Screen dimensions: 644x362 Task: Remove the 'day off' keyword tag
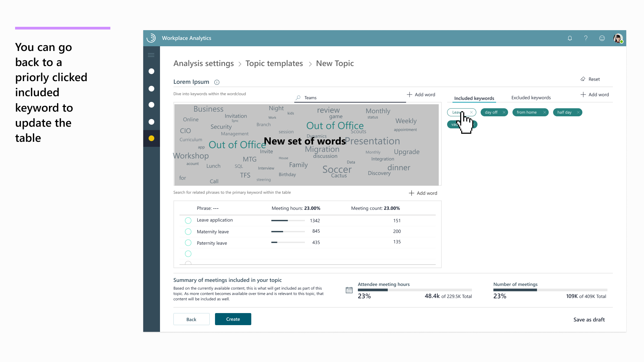tap(504, 112)
